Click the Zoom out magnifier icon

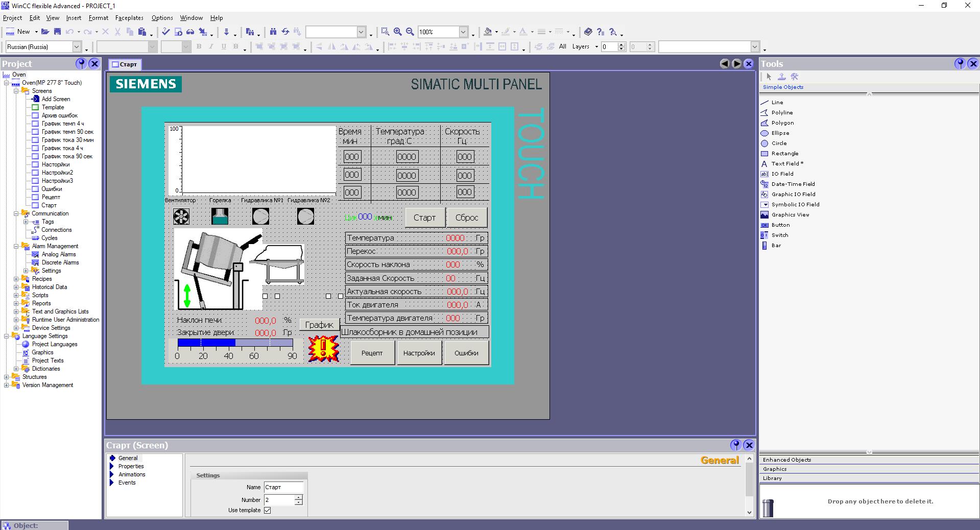coord(410,32)
